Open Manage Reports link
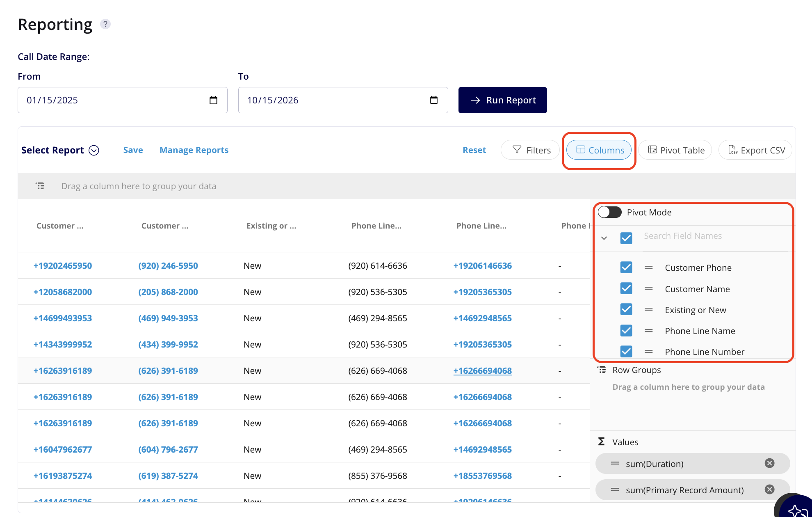 tap(194, 150)
